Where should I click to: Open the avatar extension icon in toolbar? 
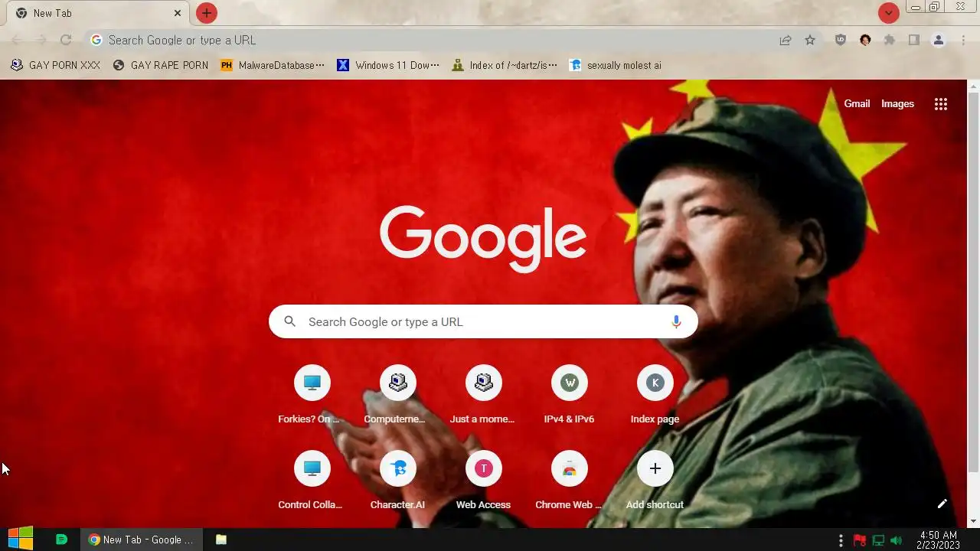tap(865, 40)
